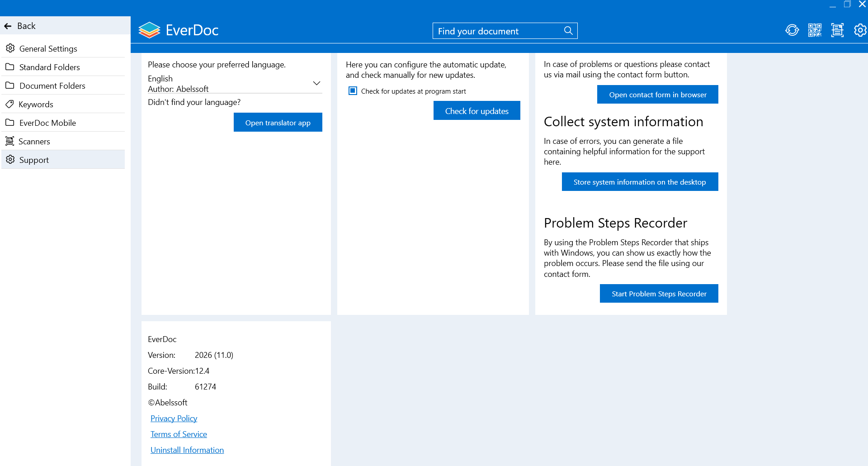Open Document Folders section

click(x=63, y=86)
